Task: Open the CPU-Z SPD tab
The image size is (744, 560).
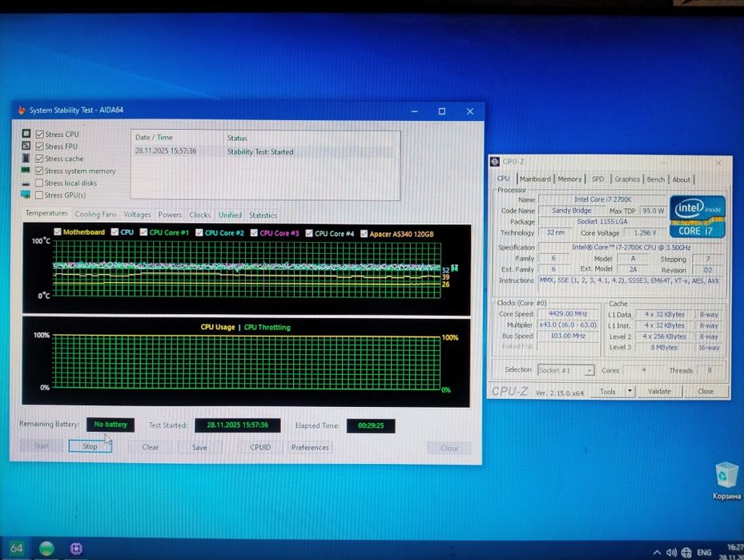Action: pos(598,179)
